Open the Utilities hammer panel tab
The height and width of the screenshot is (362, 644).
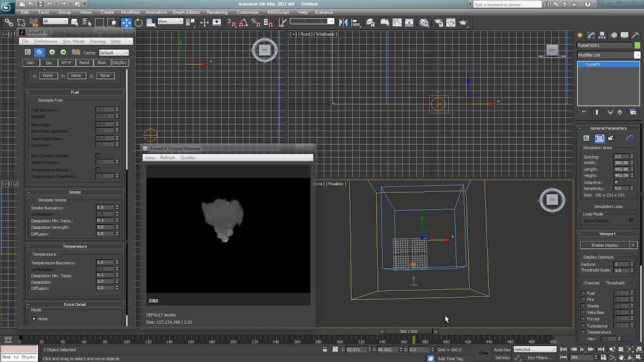click(635, 35)
